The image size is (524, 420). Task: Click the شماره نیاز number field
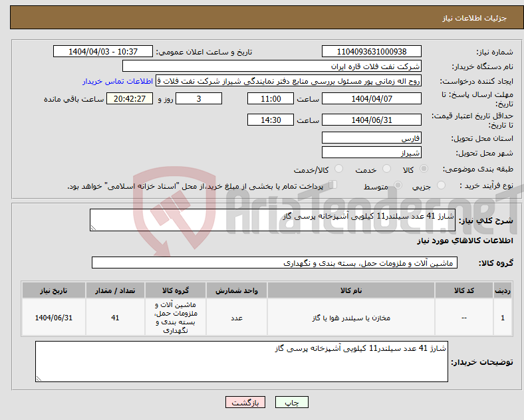coord(371,51)
